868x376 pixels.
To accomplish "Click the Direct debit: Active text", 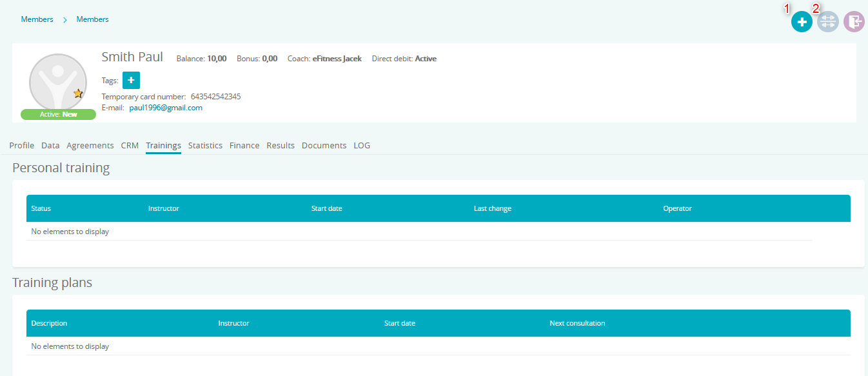I will [404, 59].
